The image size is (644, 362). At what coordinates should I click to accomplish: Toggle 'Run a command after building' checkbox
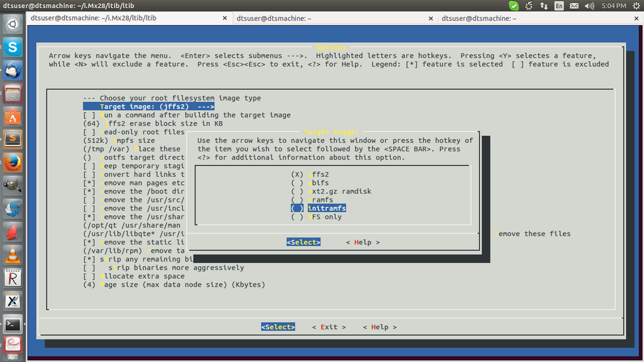(x=89, y=115)
